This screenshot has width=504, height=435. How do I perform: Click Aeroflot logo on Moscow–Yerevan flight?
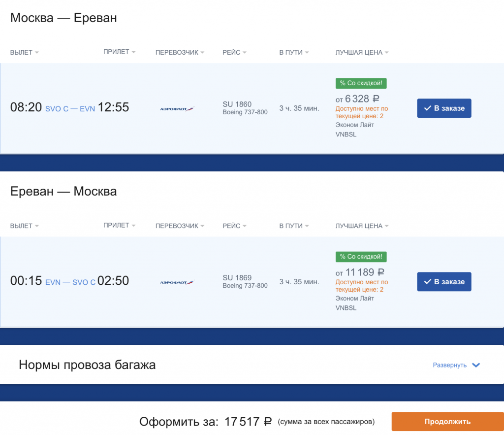tap(177, 108)
